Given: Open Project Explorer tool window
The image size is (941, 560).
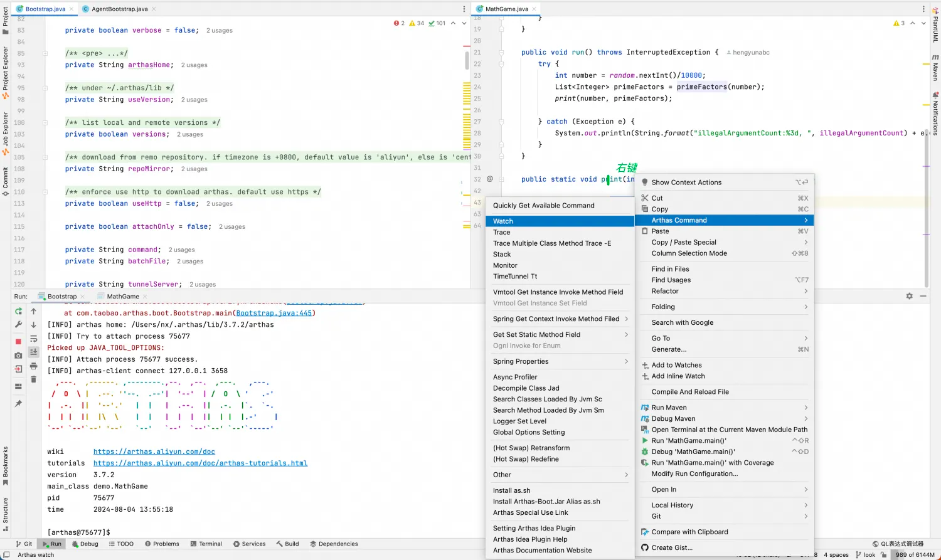Looking at the screenshot, I should tap(6, 73).
